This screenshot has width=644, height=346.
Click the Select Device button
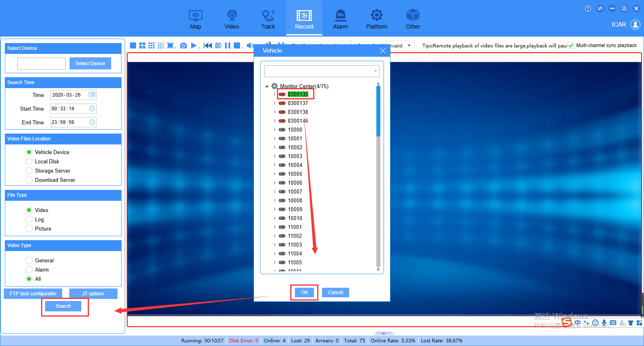pyautogui.click(x=90, y=63)
